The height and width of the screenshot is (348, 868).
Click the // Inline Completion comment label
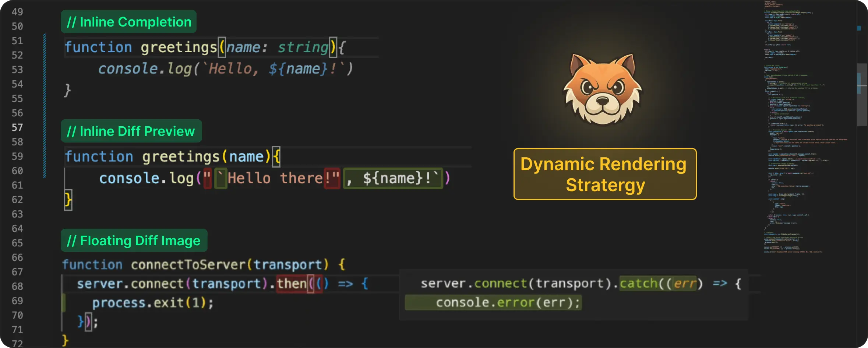(128, 22)
